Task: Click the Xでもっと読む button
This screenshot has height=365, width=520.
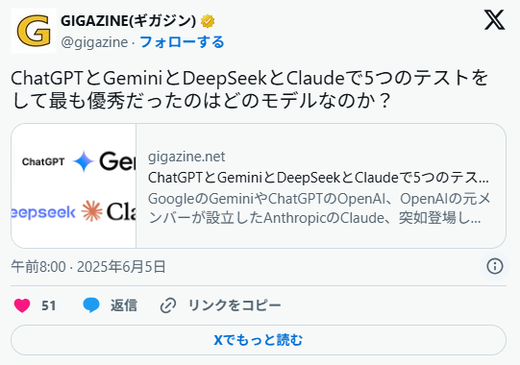Action: click(x=258, y=340)
